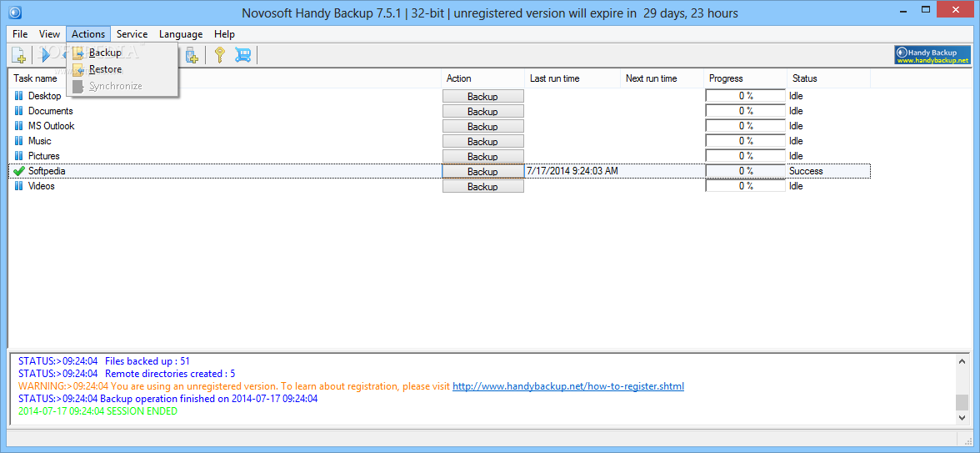Click the Desktop task progress bar
This screenshot has height=453, width=980.
tap(746, 96)
